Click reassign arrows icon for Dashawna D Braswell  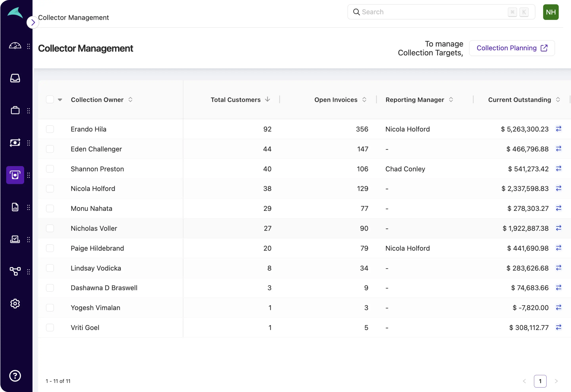[x=559, y=288]
